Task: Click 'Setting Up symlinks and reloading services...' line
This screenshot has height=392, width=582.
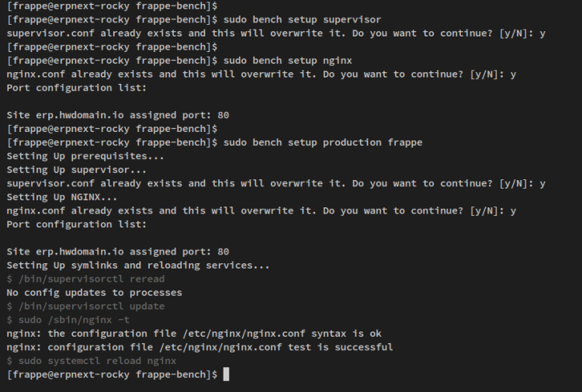Action: pyautogui.click(x=138, y=265)
